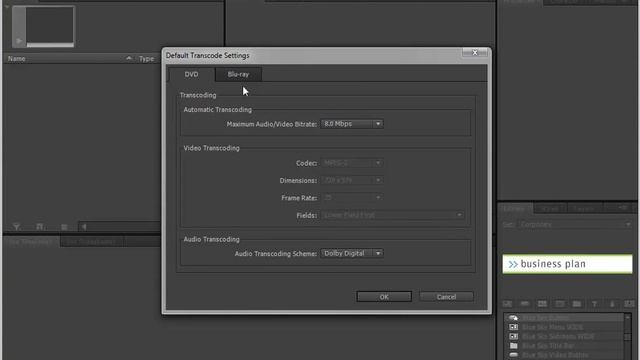Open the Set dropdown showing Corporate
Screen dimensions: 640x360
[x=575, y=224]
